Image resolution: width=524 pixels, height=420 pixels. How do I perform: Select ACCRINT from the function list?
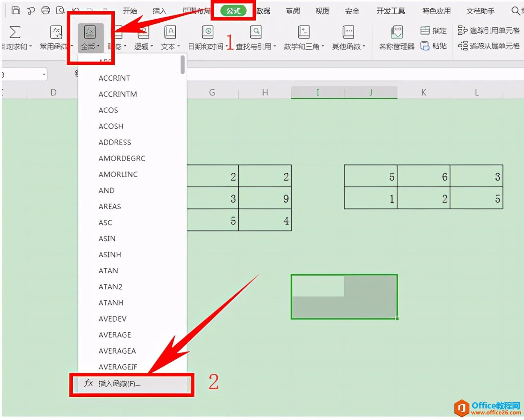[x=114, y=78]
